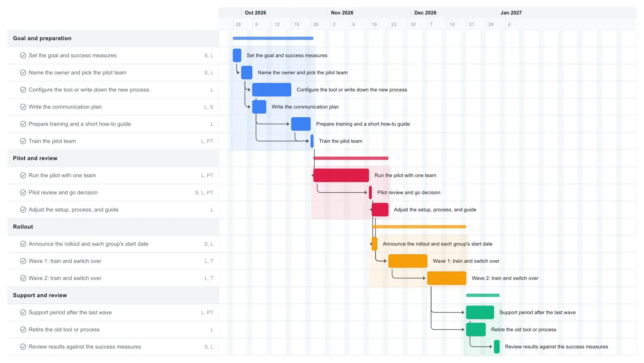Open task 'Write the communication plan' in list
644x363 pixels.
tap(65, 107)
